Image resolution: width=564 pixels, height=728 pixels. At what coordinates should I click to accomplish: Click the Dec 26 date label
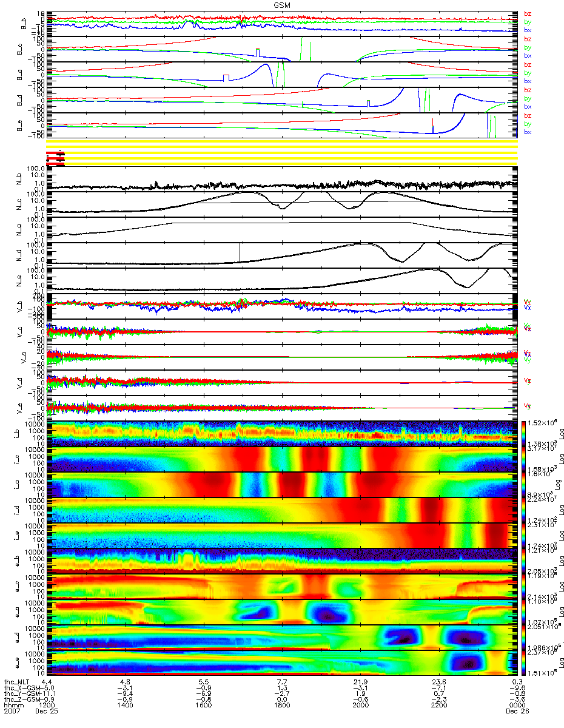coord(517,712)
